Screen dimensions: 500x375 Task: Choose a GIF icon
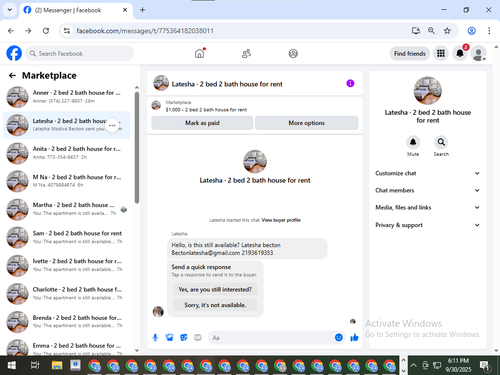[x=198, y=338]
